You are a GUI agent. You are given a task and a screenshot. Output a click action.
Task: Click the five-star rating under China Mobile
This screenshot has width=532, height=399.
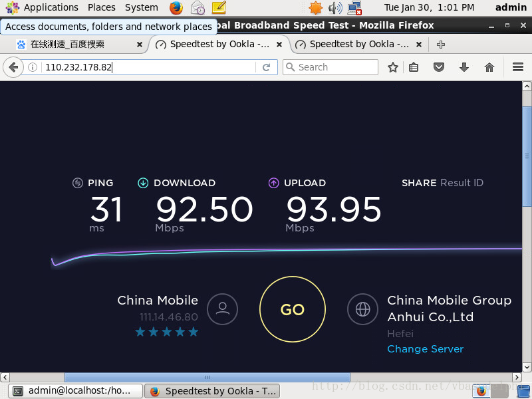167,331
